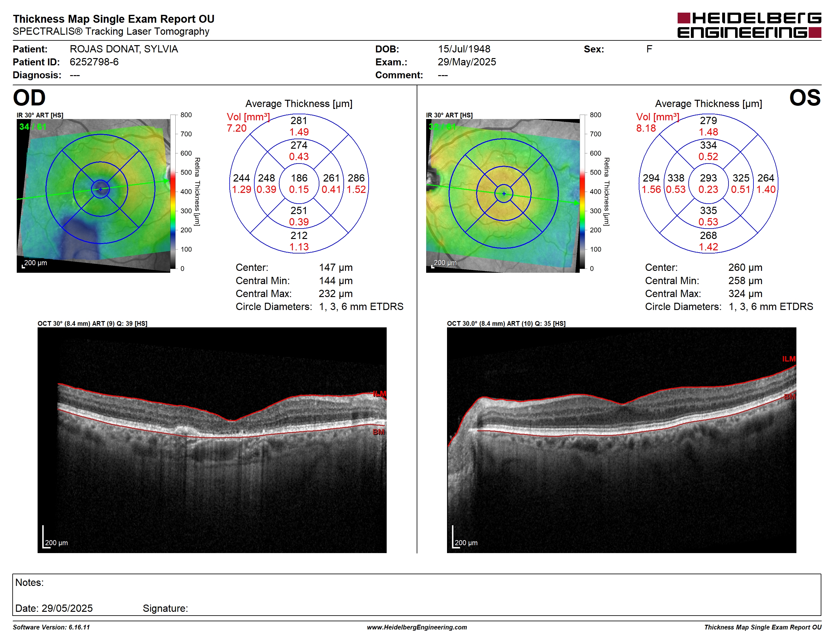Click the OS 200 µm scale bar on B-scan
This screenshot has width=834, height=644.
(465, 537)
